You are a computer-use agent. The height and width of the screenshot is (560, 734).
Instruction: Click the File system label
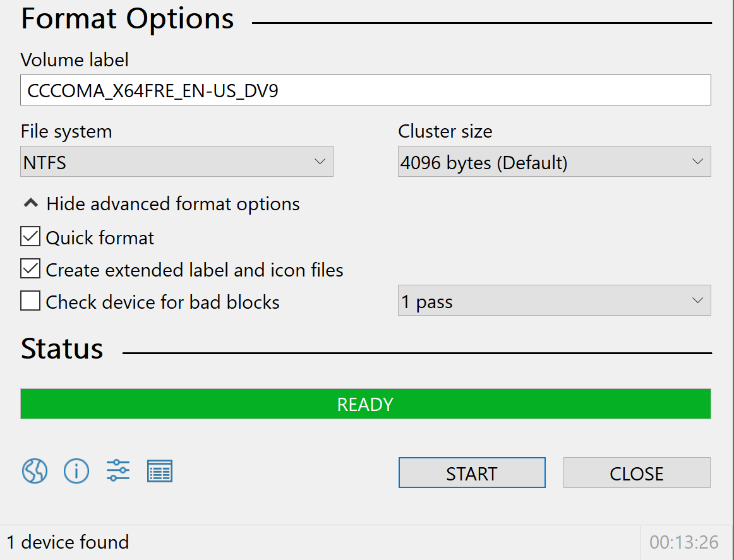pyautogui.click(x=66, y=131)
